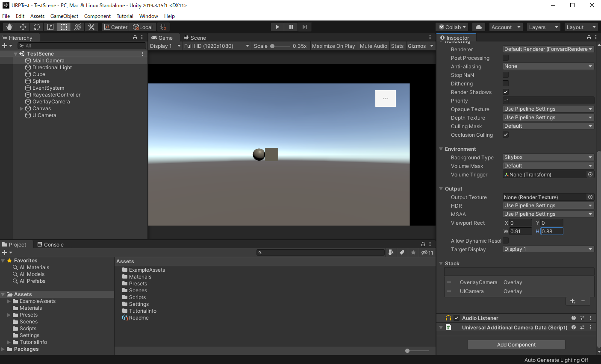Open Renderer dropdown

click(x=548, y=49)
